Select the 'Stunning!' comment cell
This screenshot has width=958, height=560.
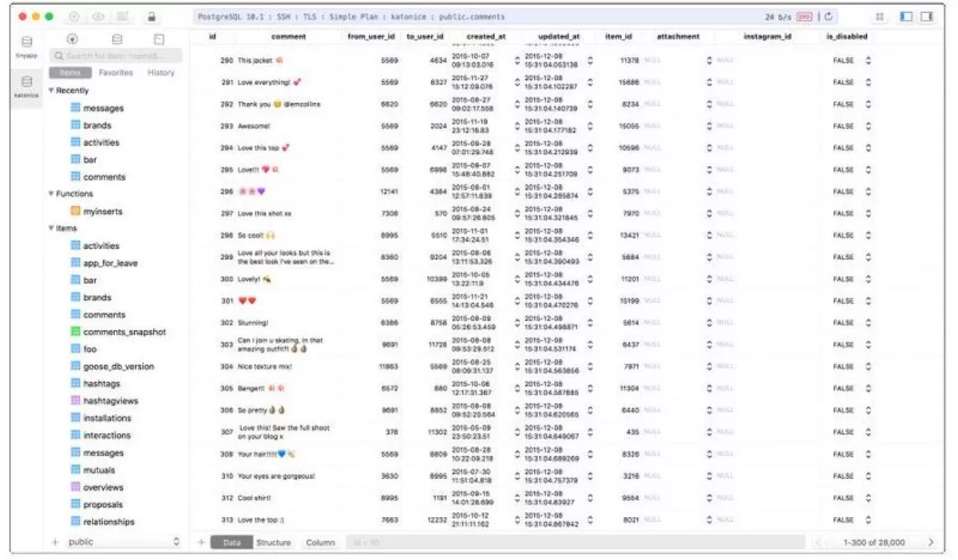(254, 323)
